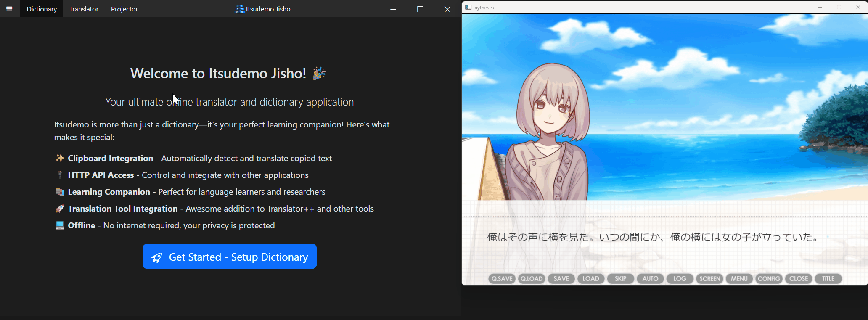
Task: Click the Offline feature text
Action: coord(171,225)
